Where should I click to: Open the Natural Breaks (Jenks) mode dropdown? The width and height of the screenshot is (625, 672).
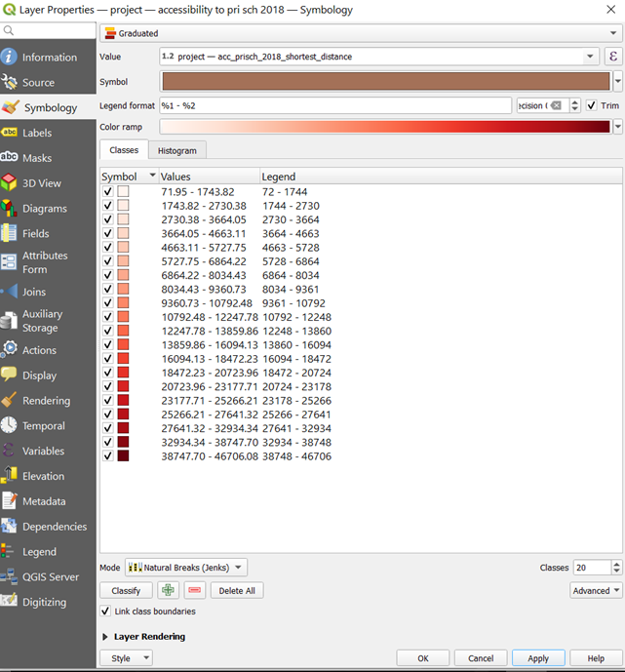coord(185,567)
